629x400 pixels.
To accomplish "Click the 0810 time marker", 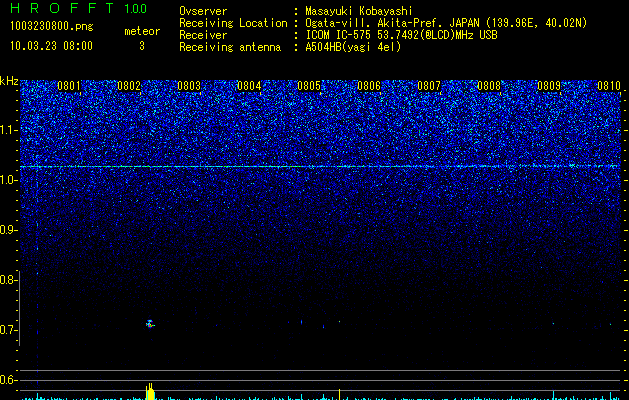I will click(x=609, y=86).
